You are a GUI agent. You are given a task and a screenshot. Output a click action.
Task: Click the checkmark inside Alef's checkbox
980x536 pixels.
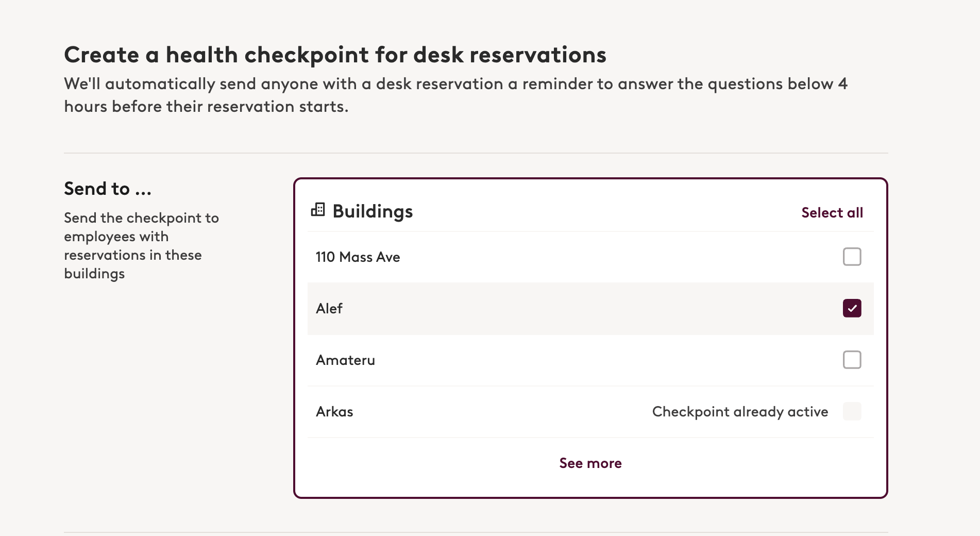click(852, 308)
